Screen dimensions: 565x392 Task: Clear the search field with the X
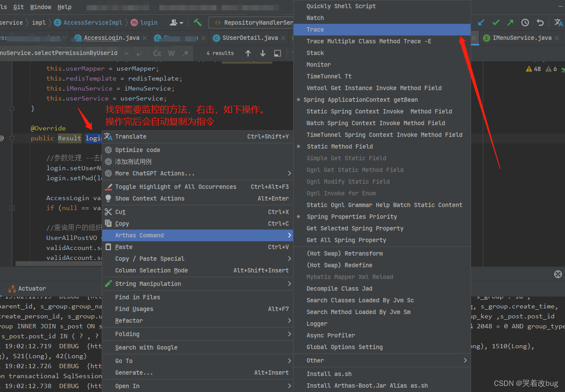tap(126, 53)
